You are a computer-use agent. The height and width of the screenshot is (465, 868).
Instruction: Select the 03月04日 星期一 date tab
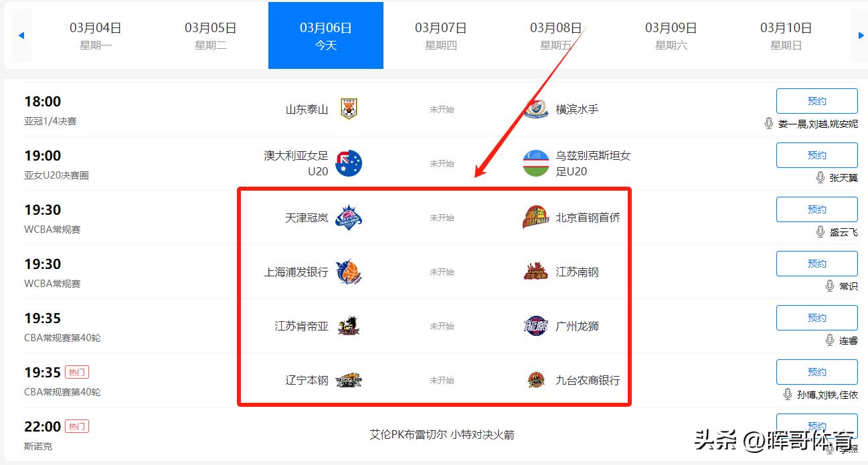pos(96,35)
